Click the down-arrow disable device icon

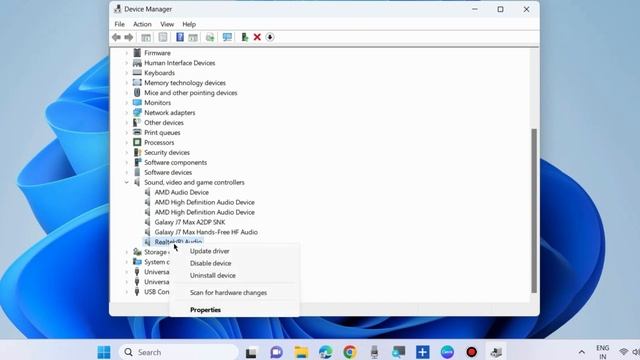(270, 37)
